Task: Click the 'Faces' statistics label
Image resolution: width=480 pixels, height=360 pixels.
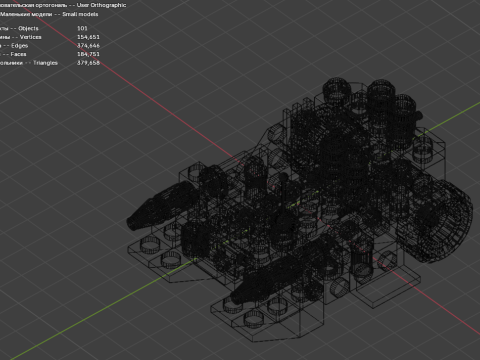Action: [18, 54]
